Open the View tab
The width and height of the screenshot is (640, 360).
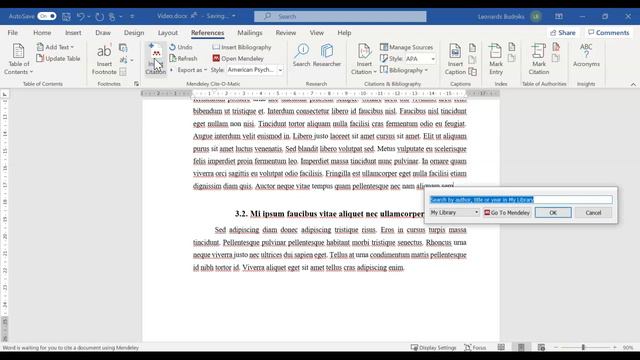316,33
